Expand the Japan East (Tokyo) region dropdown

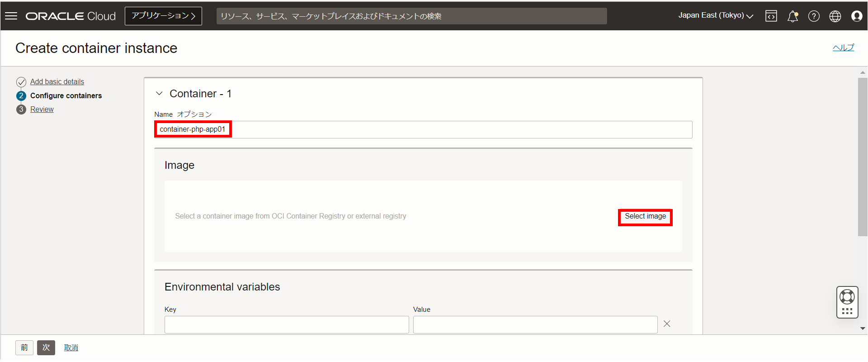tap(716, 16)
